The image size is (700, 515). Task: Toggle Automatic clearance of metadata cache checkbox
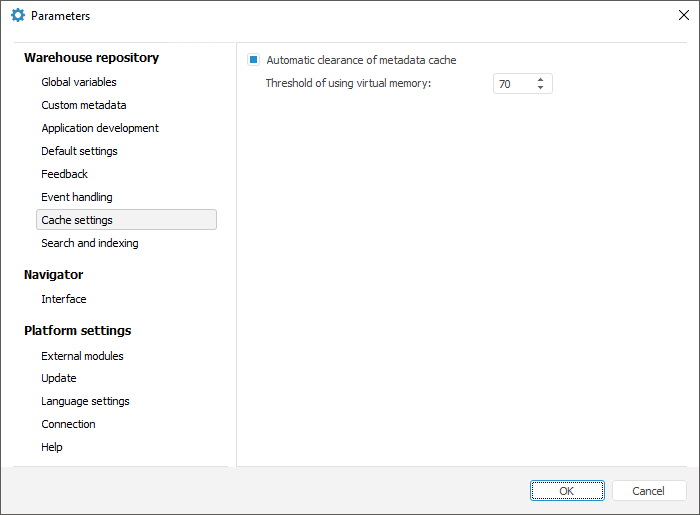pos(253,60)
